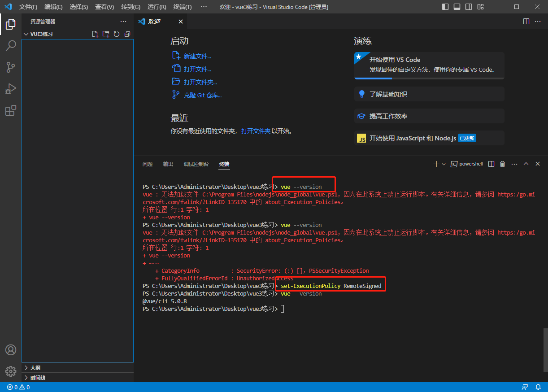Switch to the 问题 panel tab

point(148,164)
